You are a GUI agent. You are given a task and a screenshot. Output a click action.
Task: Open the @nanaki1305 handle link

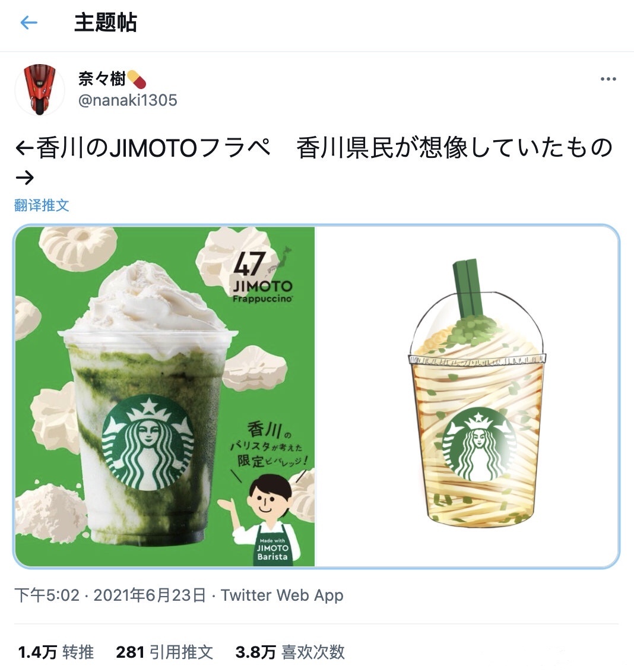tap(128, 100)
